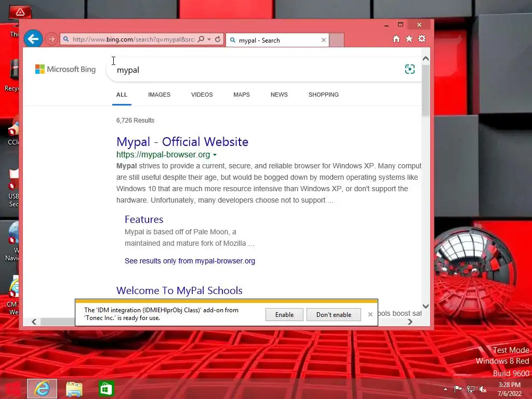Click the Microsoft Bing logo
532x399 pixels.
click(x=65, y=69)
